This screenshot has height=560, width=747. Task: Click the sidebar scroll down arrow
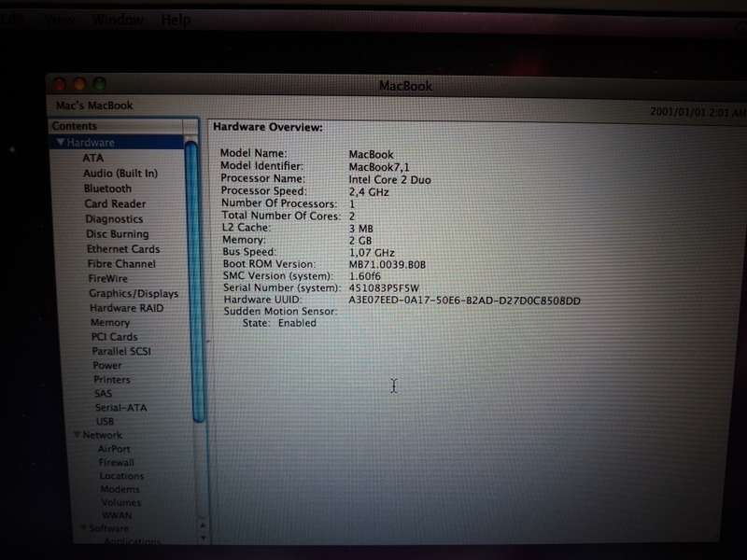tap(204, 539)
